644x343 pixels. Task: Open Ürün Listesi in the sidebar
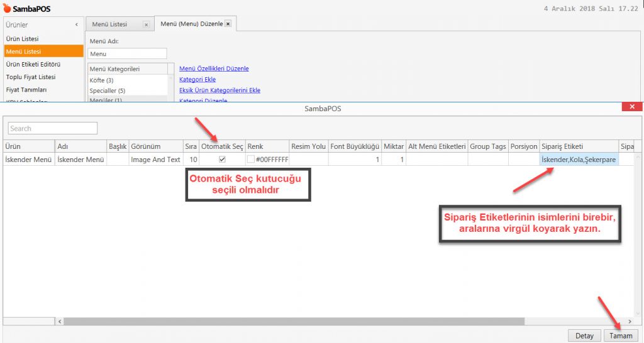(x=23, y=39)
